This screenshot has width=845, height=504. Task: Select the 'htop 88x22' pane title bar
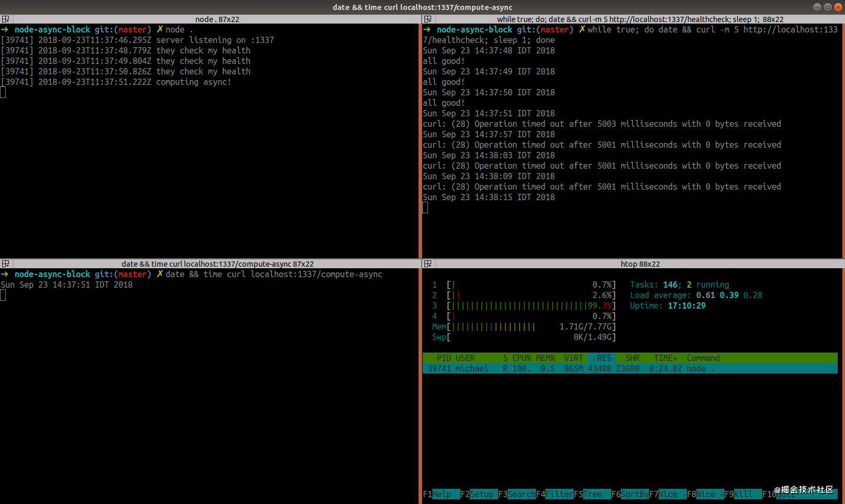640,264
